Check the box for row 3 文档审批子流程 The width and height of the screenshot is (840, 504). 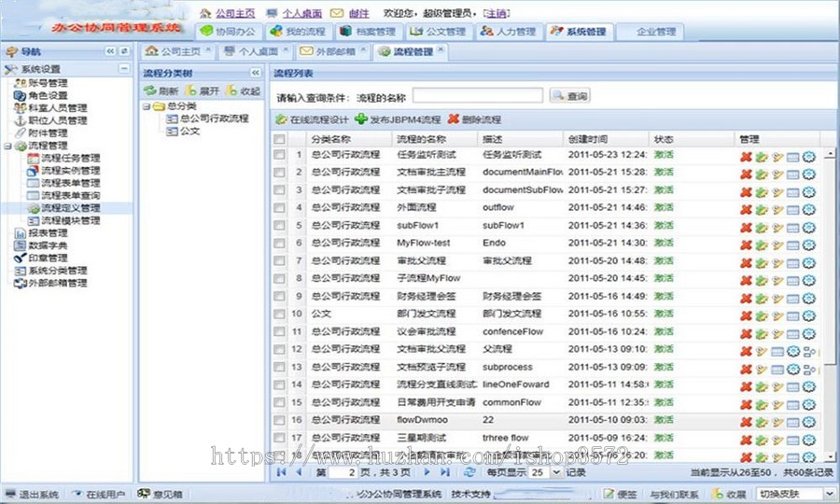click(x=279, y=189)
